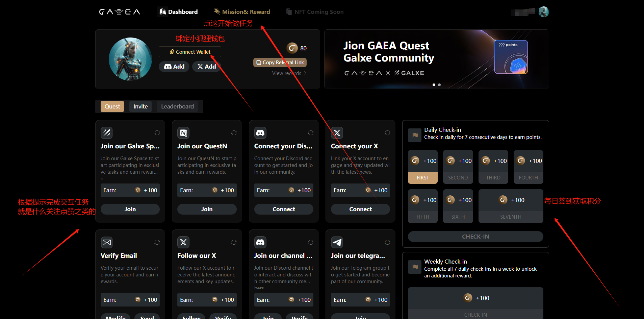
Task: Click Join on the Galxe Space card
Action: [130, 209]
